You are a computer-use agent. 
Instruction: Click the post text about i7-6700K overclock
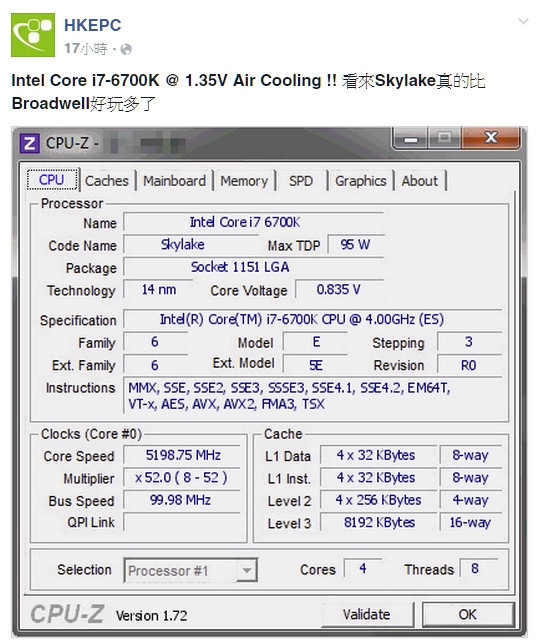[x=248, y=92]
